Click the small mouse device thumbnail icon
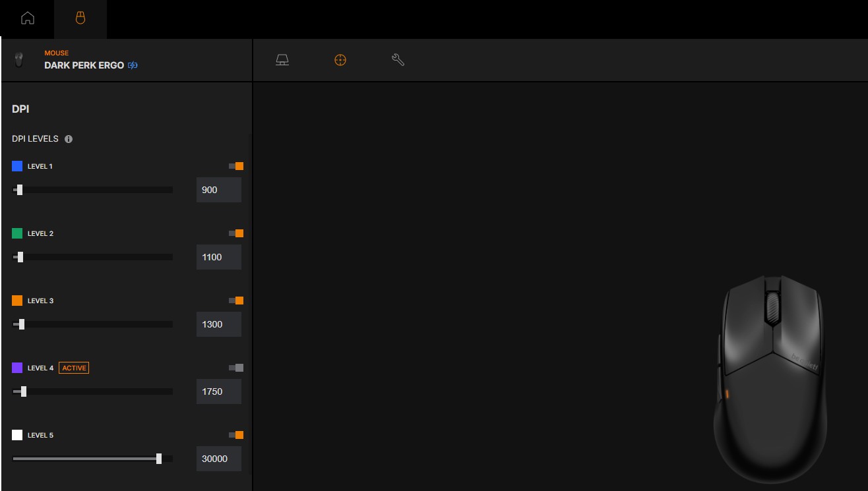Image resolution: width=868 pixels, height=491 pixels. coord(19,60)
